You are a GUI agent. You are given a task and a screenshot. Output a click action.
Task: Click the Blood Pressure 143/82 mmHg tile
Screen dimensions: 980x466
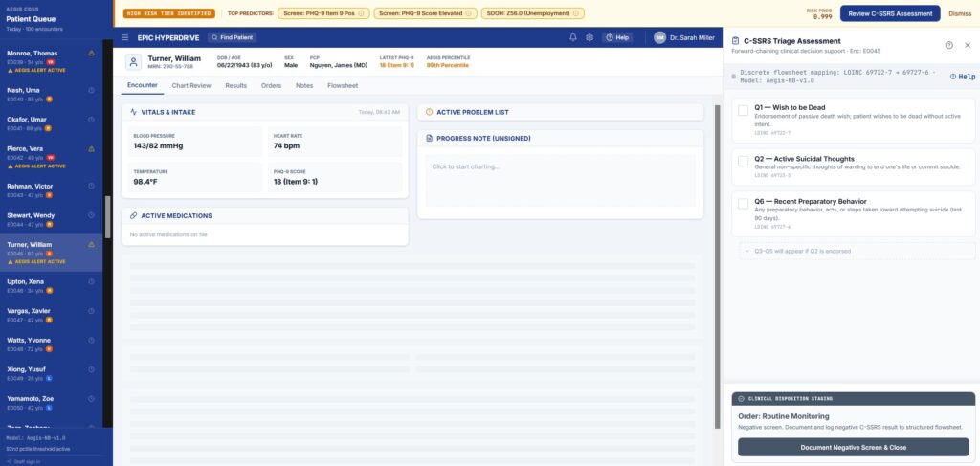pyautogui.click(x=195, y=142)
